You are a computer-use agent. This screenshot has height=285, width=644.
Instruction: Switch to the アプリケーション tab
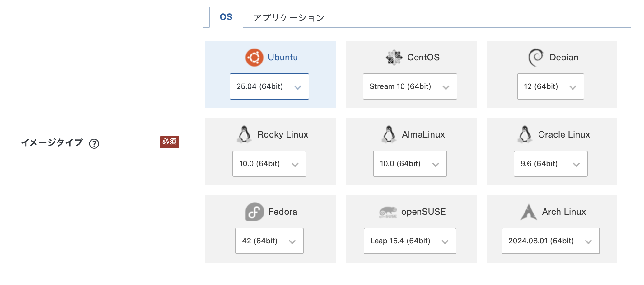(x=289, y=18)
